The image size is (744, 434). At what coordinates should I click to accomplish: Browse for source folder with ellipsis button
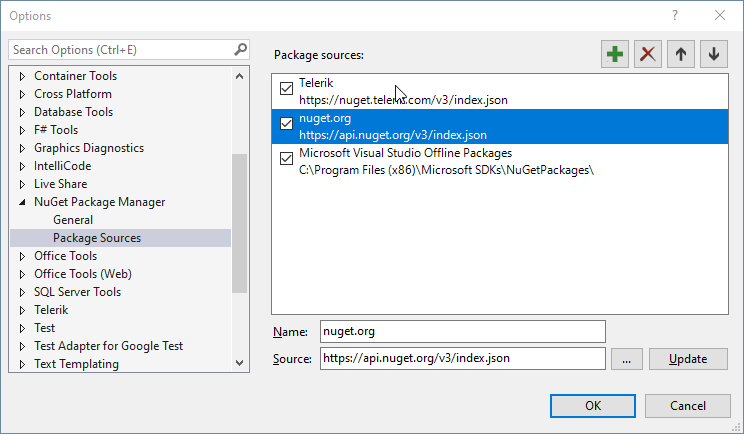626,359
